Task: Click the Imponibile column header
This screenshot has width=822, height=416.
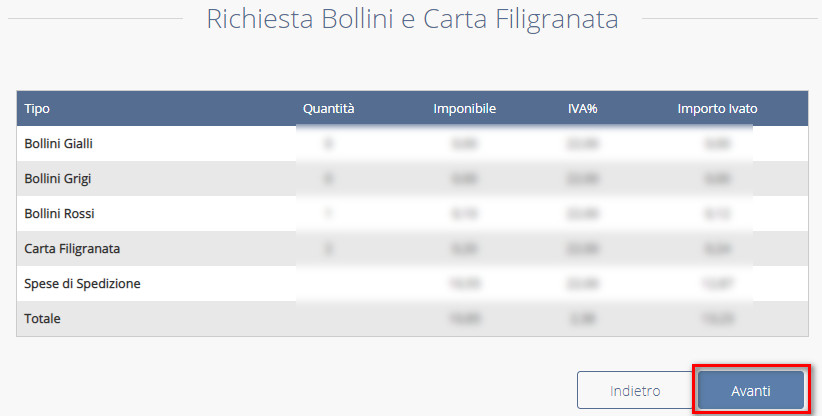Action: pos(465,108)
